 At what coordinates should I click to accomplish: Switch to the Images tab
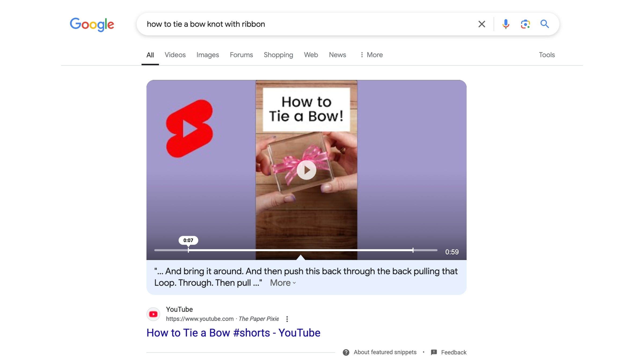208,55
